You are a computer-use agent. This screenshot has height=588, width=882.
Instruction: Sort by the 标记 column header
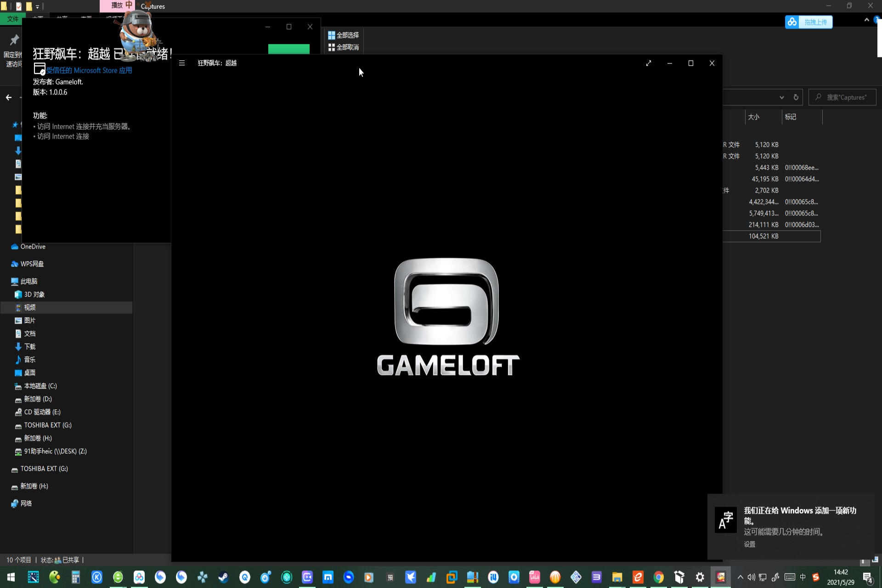[x=802, y=117]
